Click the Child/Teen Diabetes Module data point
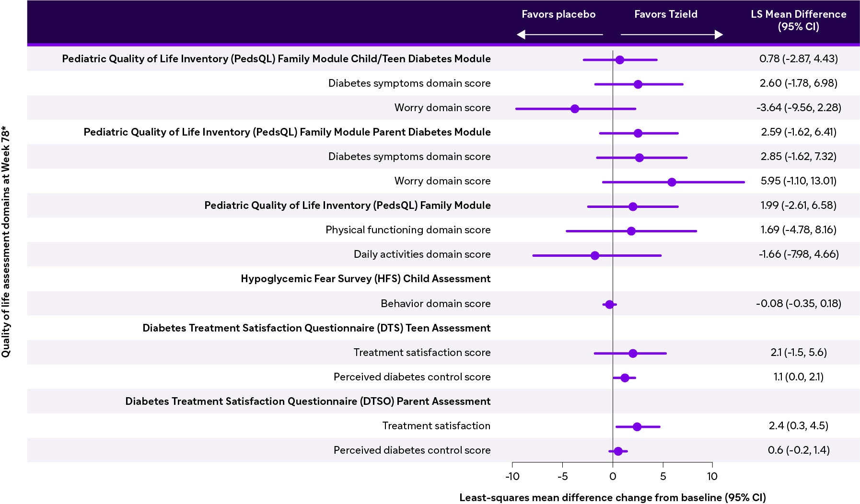 pos(620,60)
